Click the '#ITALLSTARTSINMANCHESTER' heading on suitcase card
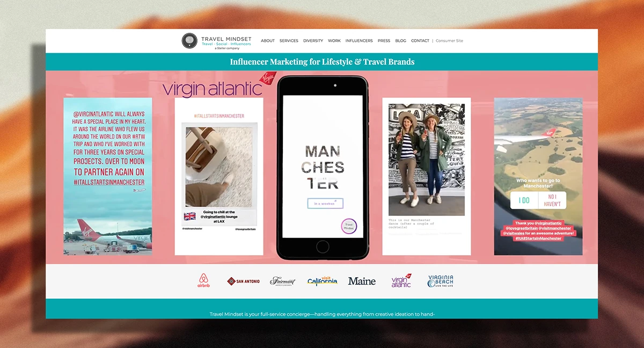This screenshot has height=348, width=644. point(219,116)
